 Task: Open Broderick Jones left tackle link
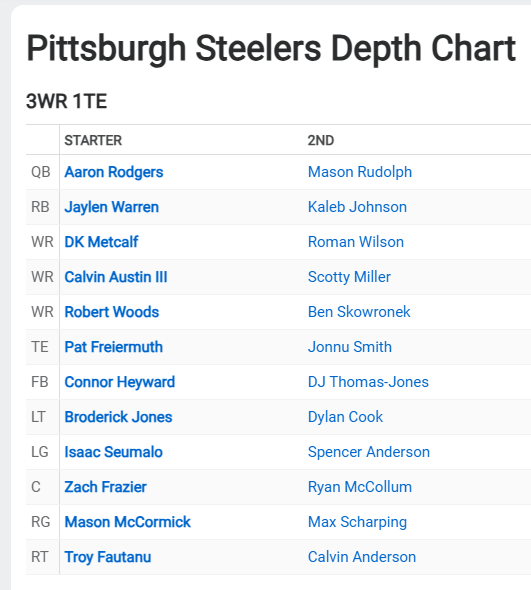click(118, 417)
